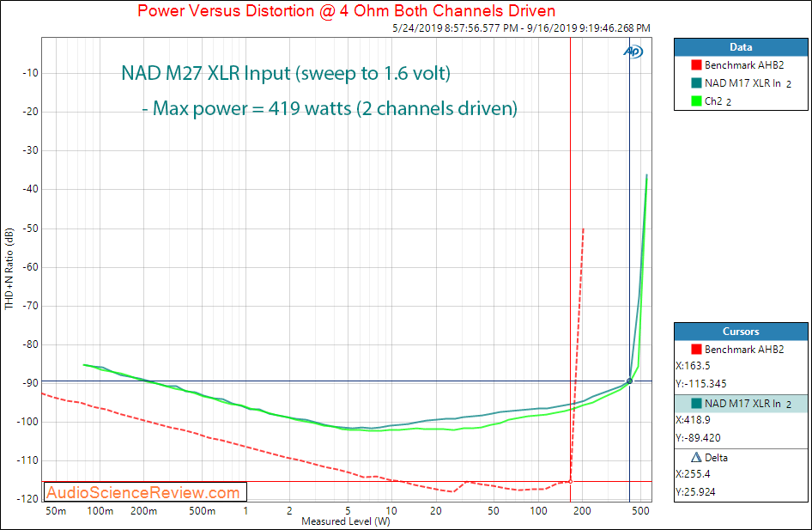
Task: Click the Y:-115.345 cursor value
Action: coord(700,384)
